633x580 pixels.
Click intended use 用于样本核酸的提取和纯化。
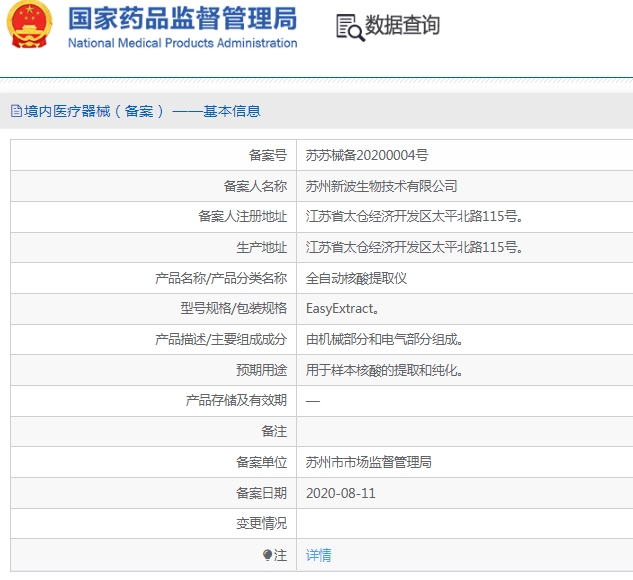tap(384, 370)
